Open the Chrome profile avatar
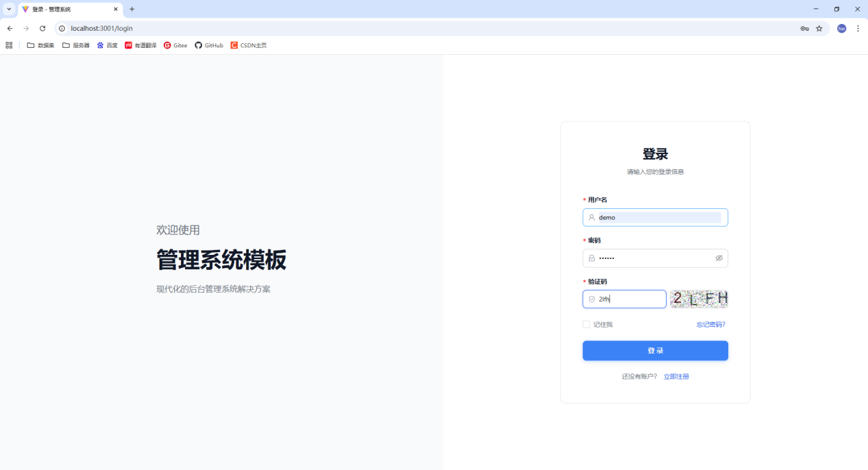 [841, 28]
